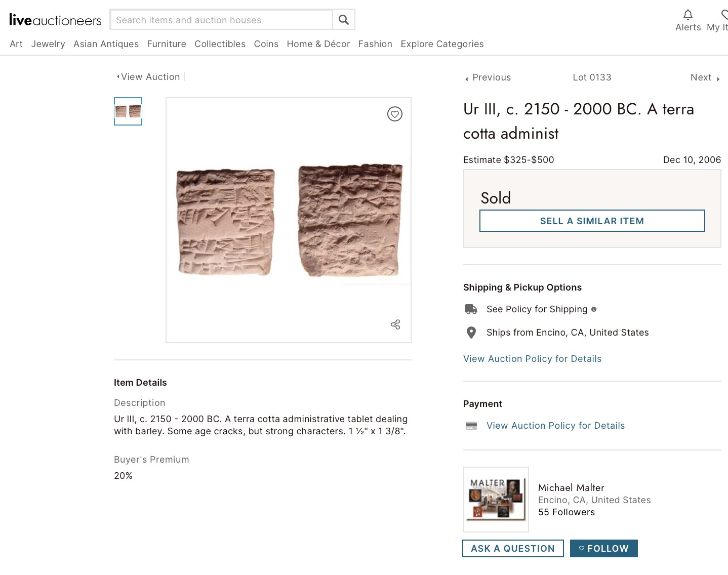Click the View Auction back link
This screenshot has height=575, width=728.
click(150, 77)
